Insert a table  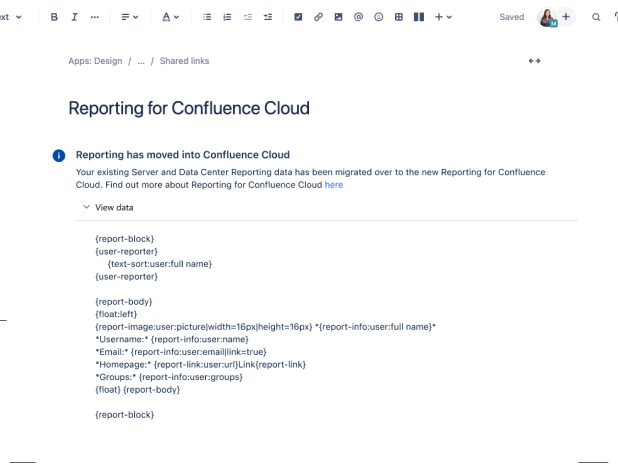tap(399, 17)
